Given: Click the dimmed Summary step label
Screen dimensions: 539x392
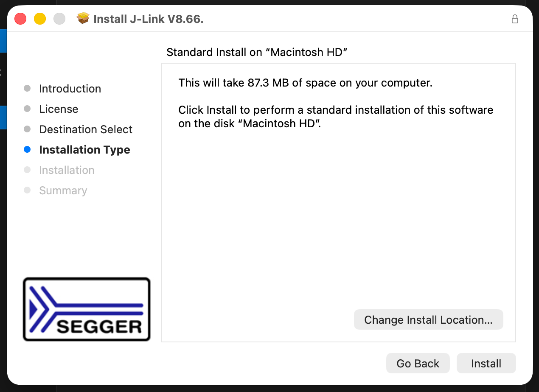Looking at the screenshot, I should point(63,190).
